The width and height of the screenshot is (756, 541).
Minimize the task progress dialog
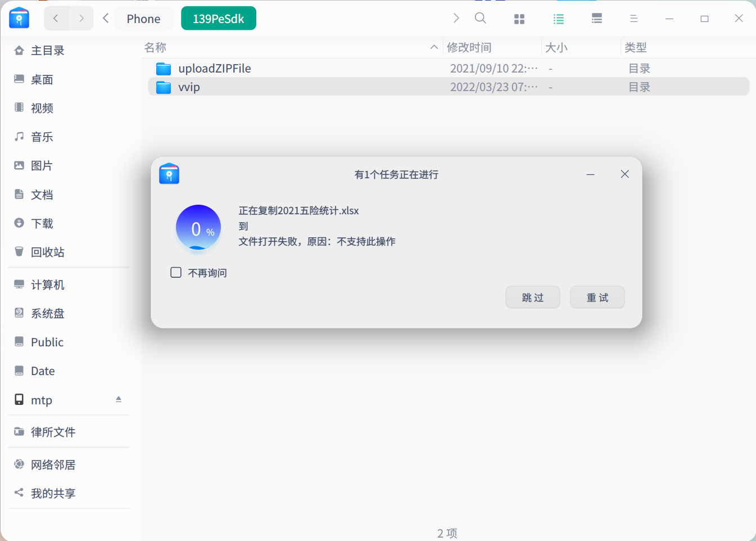point(591,174)
